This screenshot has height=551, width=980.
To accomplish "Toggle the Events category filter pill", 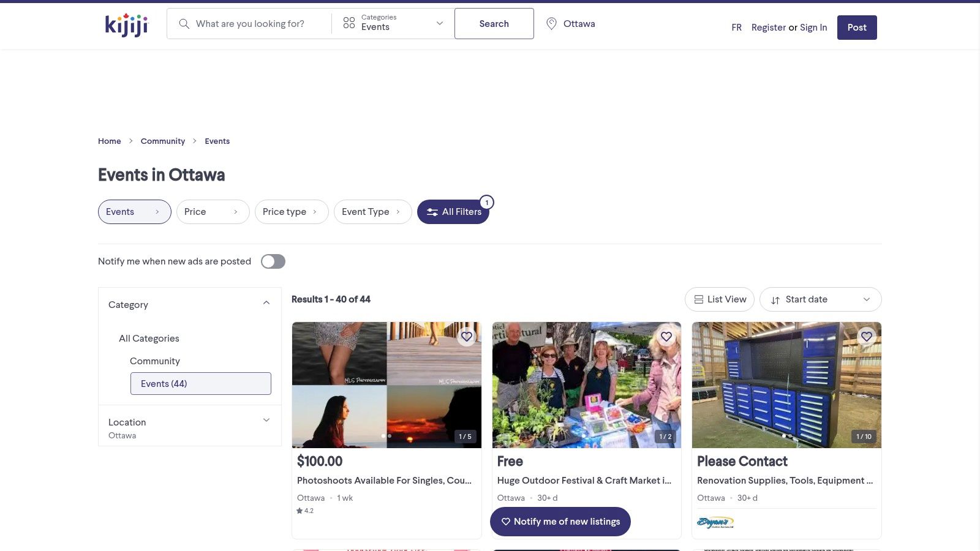I will [x=134, y=212].
